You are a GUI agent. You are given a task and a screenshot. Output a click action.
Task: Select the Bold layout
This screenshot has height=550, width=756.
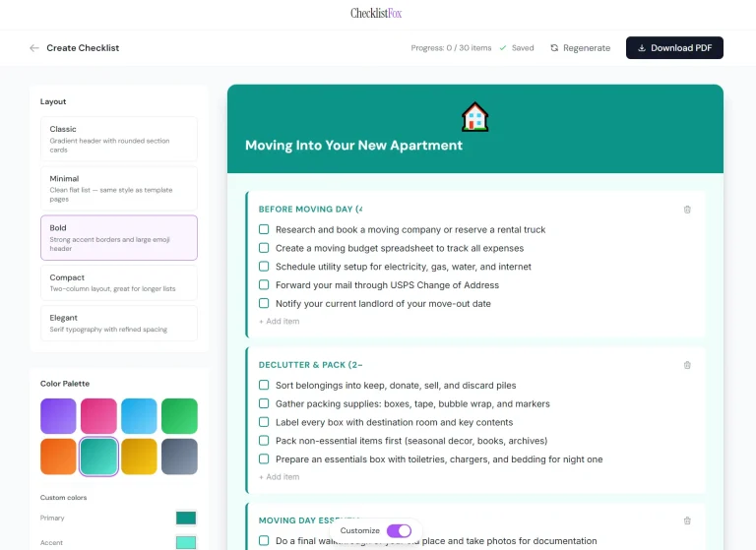pyautogui.click(x=119, y=238)
